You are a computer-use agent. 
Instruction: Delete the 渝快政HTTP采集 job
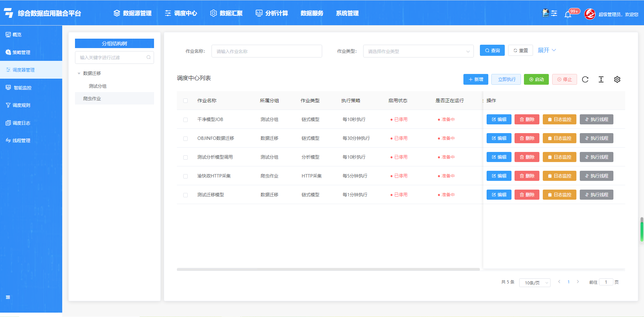click(x=527, y=176)
